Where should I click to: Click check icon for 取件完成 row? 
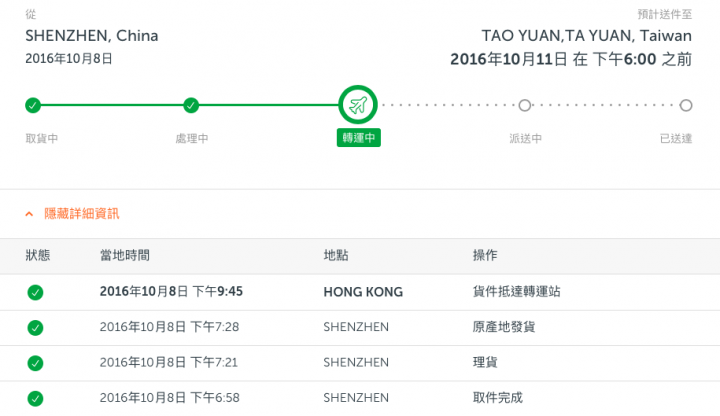pyautogui.click(x=35, y=398)
